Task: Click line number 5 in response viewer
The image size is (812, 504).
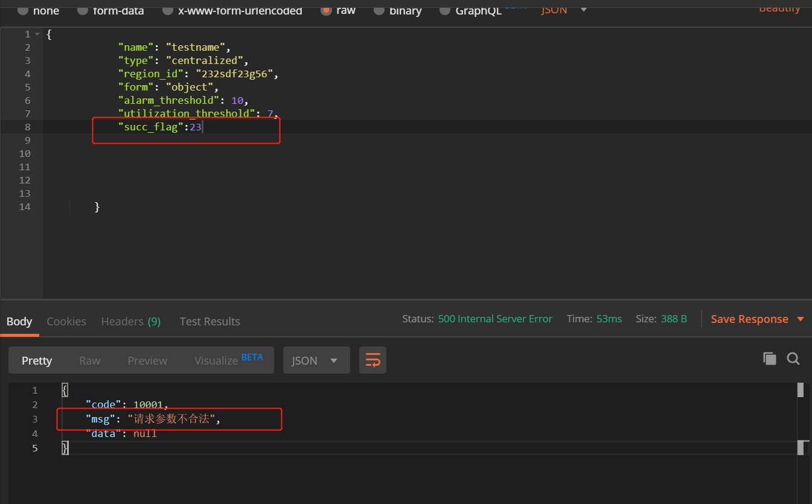Action: 34,448
